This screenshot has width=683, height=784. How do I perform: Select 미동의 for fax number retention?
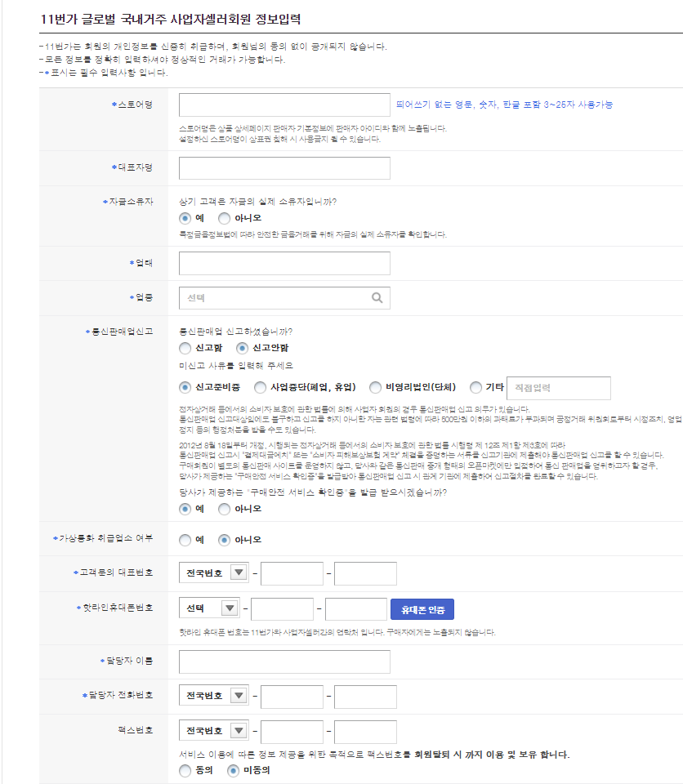coord(233,770)
